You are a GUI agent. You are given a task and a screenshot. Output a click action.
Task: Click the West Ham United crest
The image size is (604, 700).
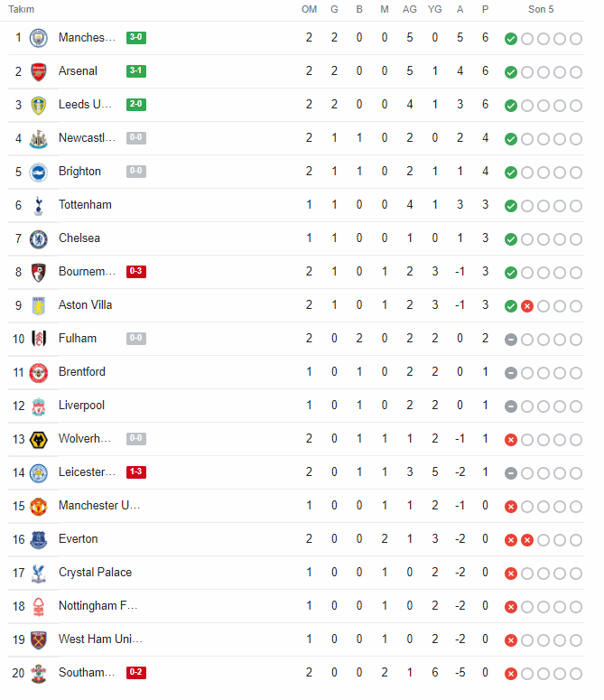pos(38,639)
